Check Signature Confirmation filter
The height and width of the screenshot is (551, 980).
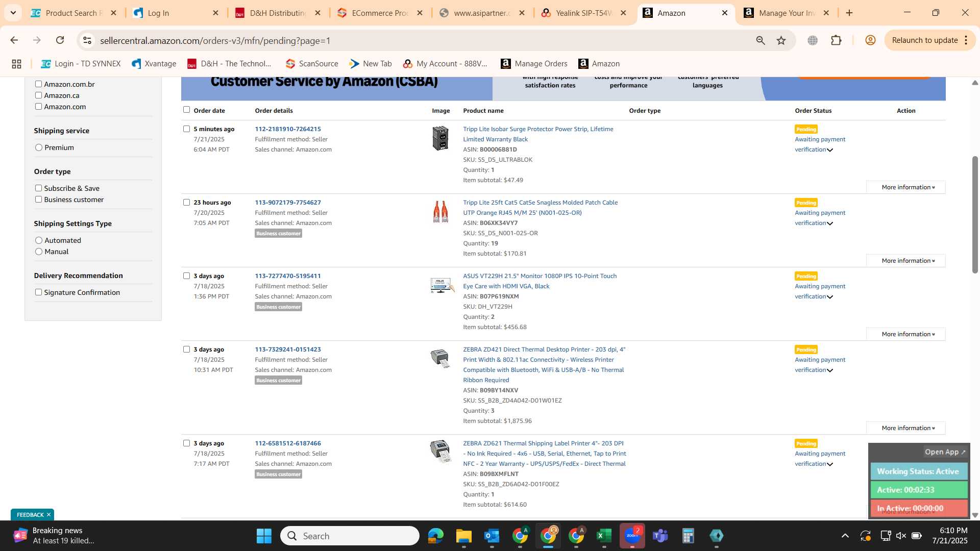pos(38,292)
